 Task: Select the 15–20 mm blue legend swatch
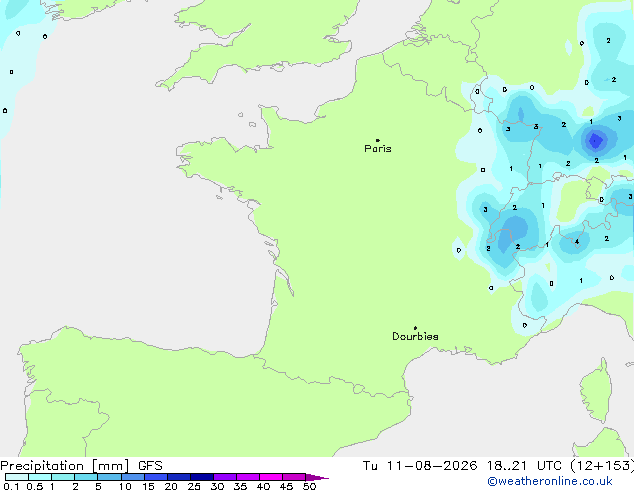click(x=156, y=477)
